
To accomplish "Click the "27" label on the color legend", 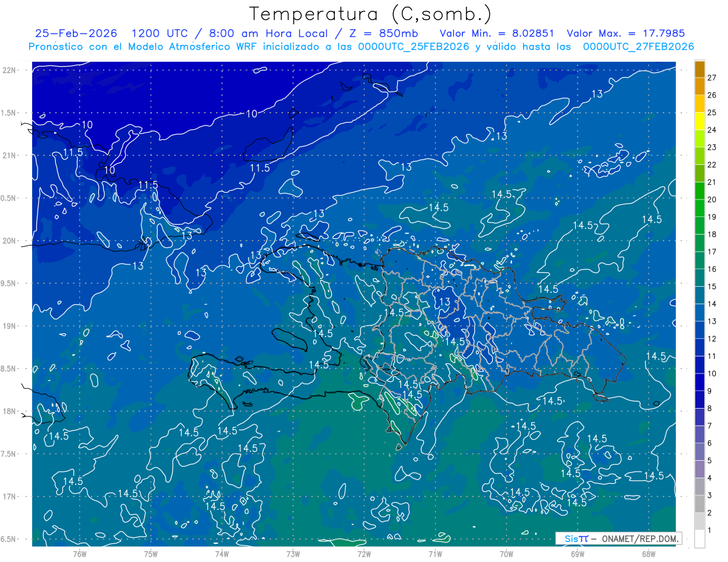I will (712, 78).
